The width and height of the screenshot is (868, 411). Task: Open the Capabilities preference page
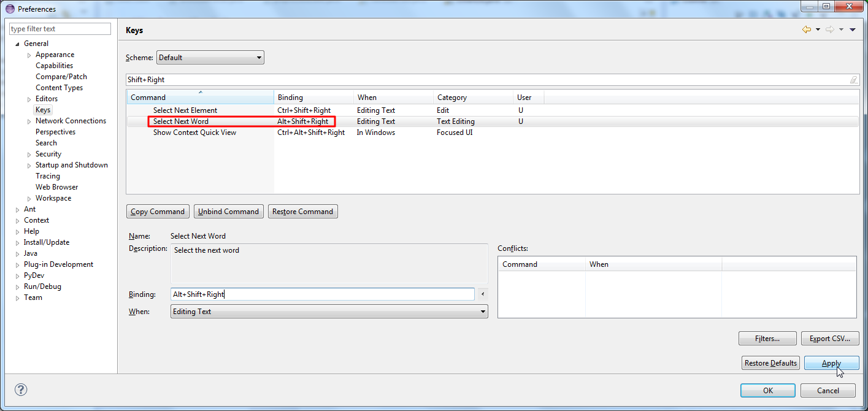coord(54,66)
